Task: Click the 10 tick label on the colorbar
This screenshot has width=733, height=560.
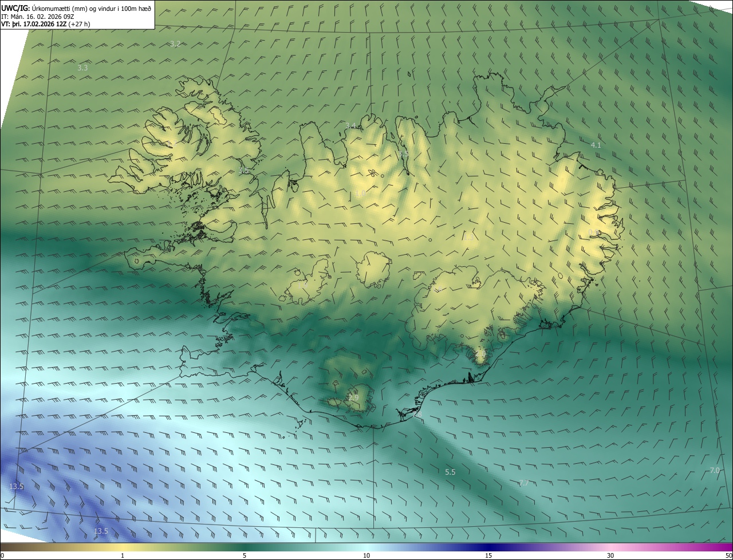Action: (366, 555)
